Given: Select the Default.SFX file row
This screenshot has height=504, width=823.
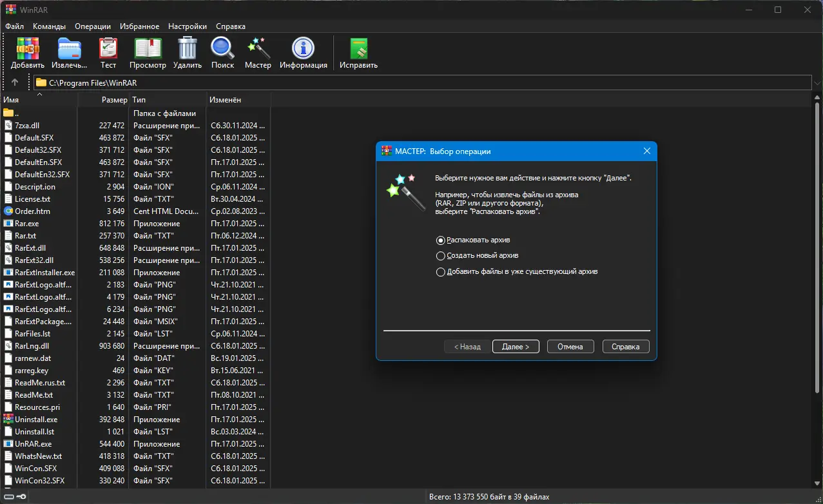Looking at the screenshot, I should [x=135, y=138].
